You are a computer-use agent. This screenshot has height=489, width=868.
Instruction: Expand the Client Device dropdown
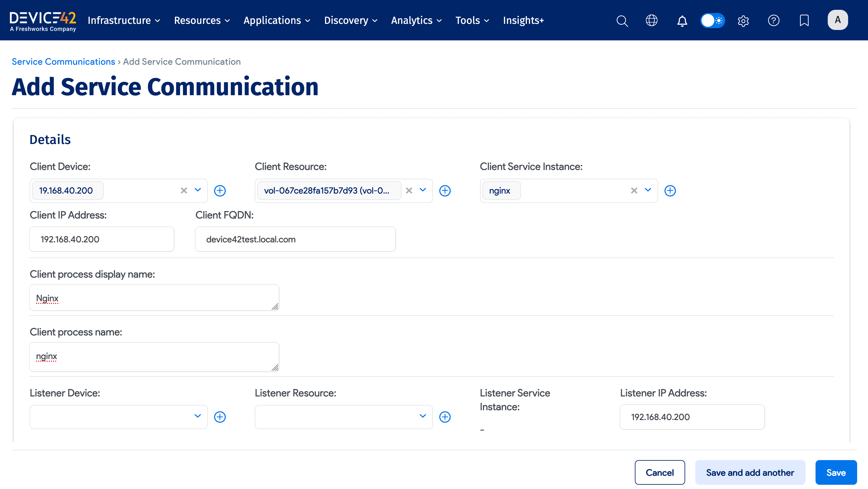pyautogui.click(x=198, y=191)
